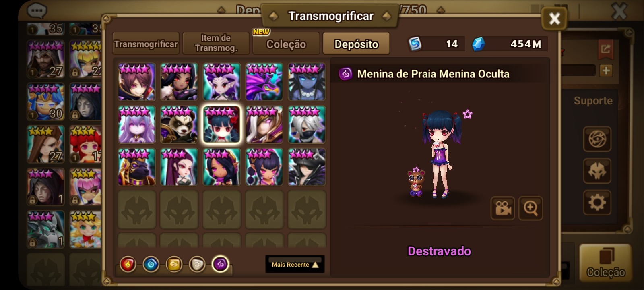The height and width of the screenshot is (290, 644).
Task: Open the Coleção tab marked NEW
Action: point(286,43)
